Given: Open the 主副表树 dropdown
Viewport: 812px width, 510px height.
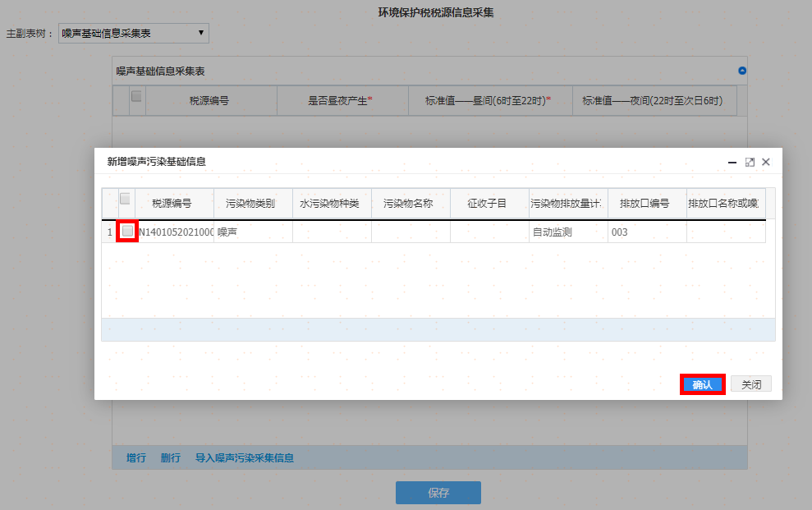Looking at the screenshot, I should pyautogui.click(x=134, y=33).
